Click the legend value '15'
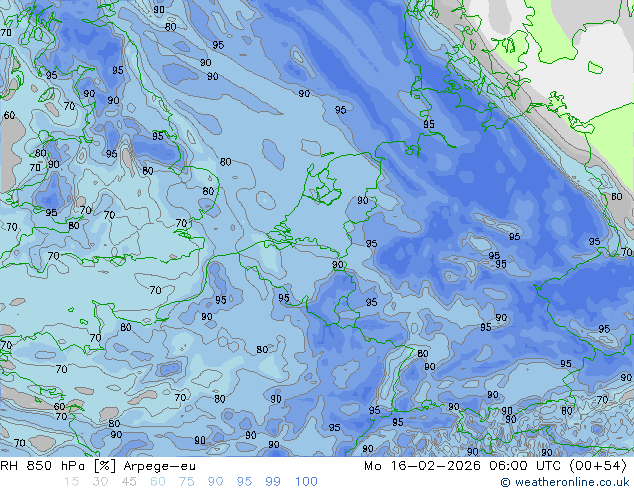The height and width of the screenshot is (490, 634). click(x=71, y=482)
